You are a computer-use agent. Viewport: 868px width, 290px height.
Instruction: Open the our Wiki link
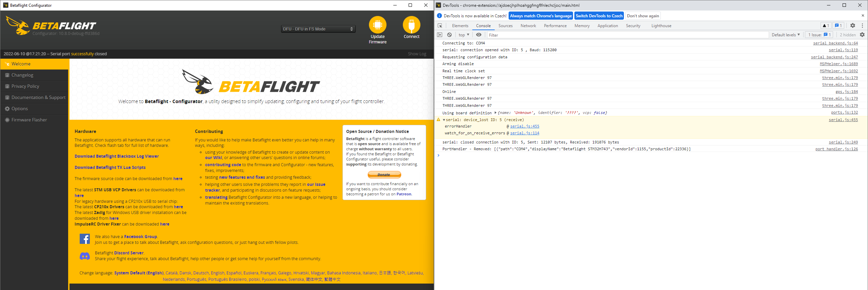click(214, 158)
